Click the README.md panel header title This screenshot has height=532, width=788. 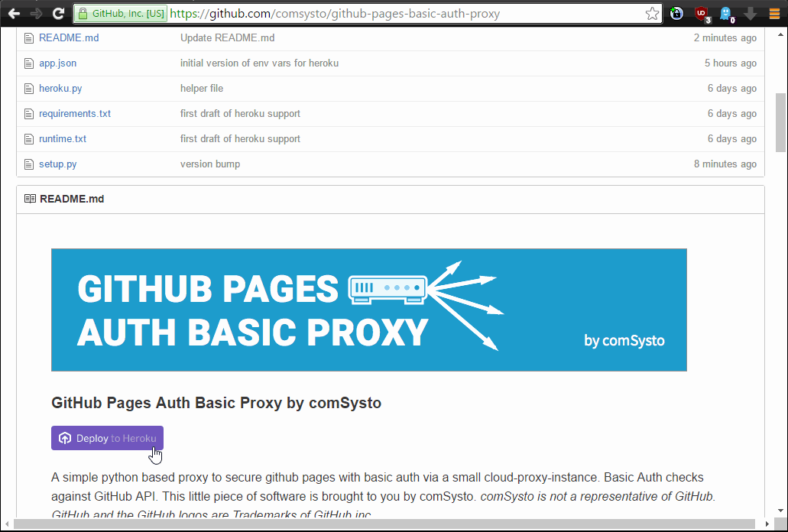72,199
